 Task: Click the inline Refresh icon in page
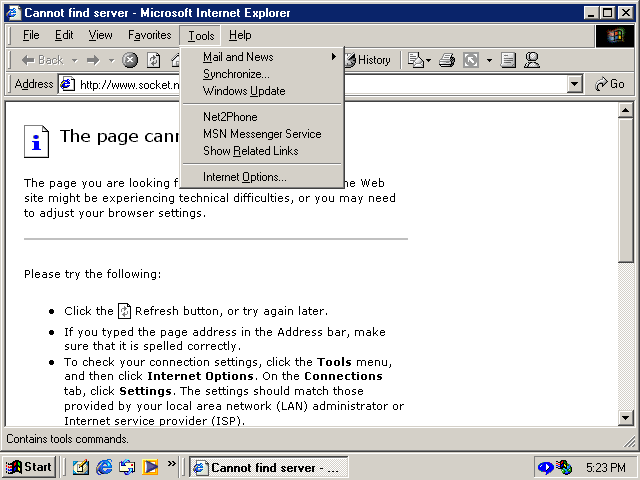coord(124,311)
